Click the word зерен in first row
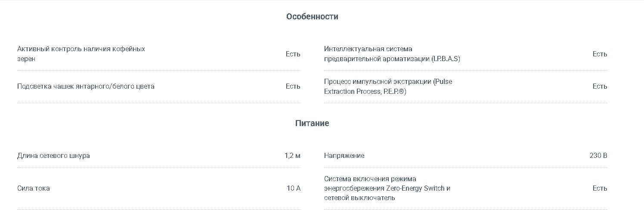644x210 pixels. point(26,59)
